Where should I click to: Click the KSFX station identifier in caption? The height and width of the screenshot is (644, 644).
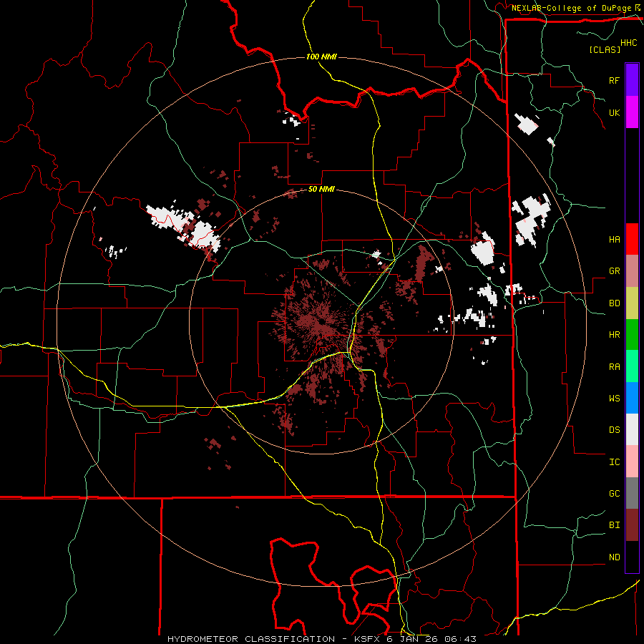[x=366, y=639]
